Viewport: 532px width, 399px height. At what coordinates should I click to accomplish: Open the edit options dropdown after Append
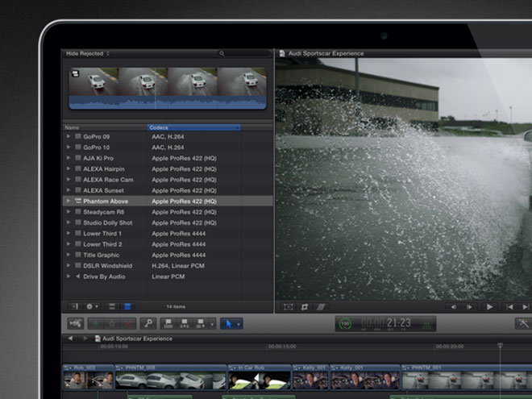[x=212, y=324]
